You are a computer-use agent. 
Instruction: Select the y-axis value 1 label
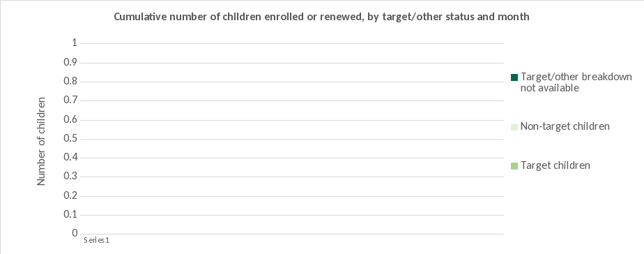tap(75, 43)
